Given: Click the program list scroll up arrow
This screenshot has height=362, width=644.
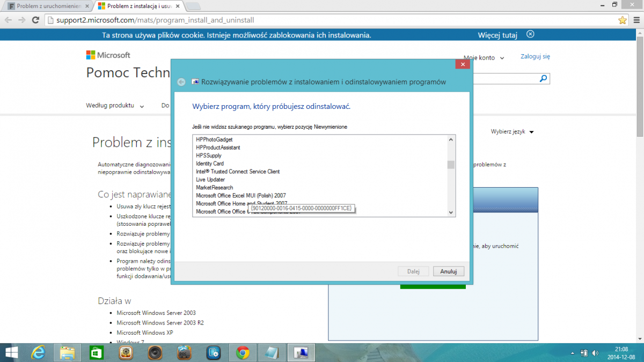Looking at the screenshot, I should (x=451, y=139).
